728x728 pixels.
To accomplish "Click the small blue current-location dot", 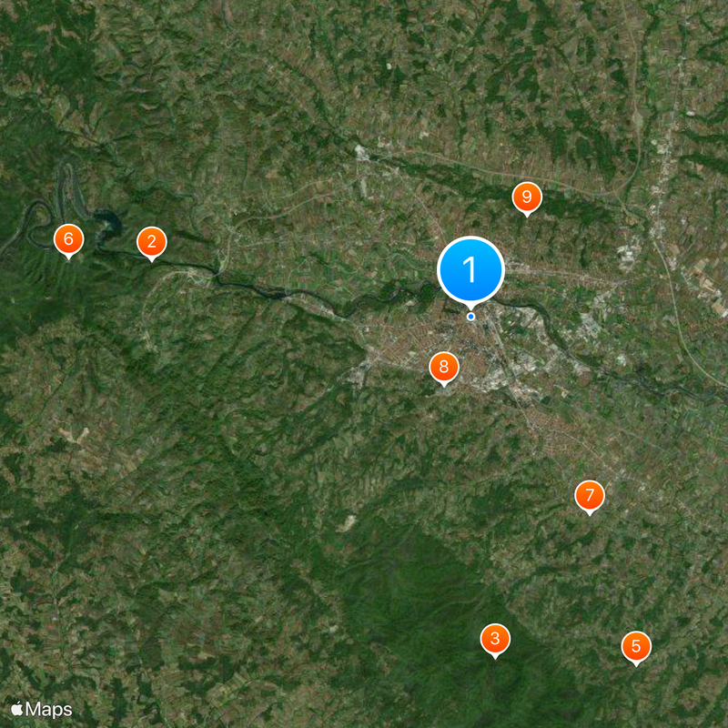I will pos(470,317).
